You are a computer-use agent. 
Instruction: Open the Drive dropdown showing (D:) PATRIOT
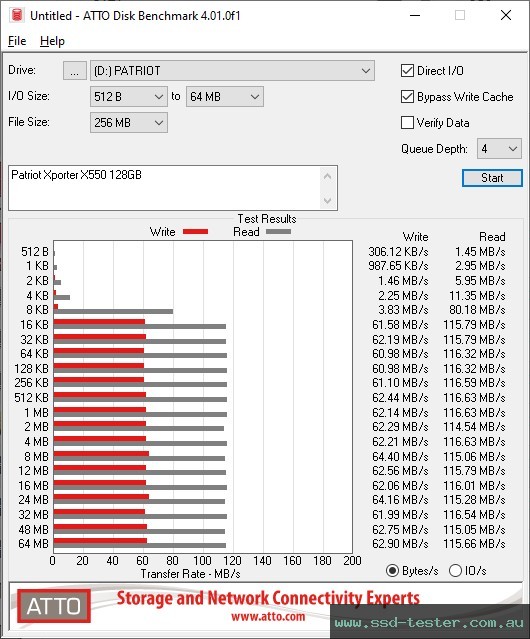(232, 71)
